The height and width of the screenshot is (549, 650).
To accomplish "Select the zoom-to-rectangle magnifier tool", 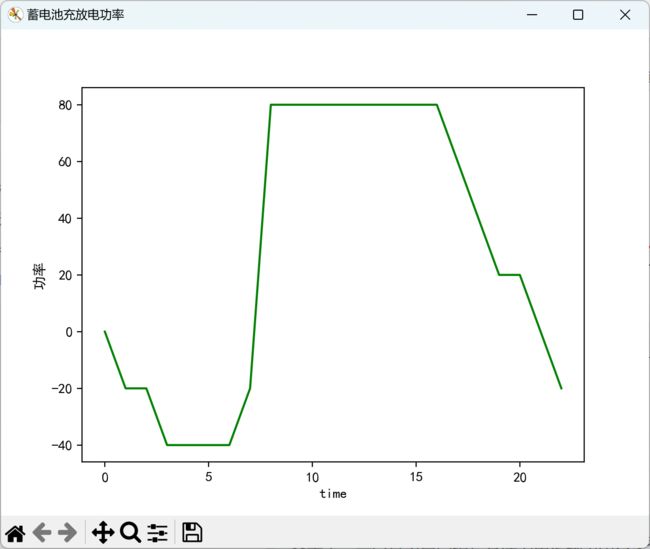I will pyautogui.click(x=130, y=533).
